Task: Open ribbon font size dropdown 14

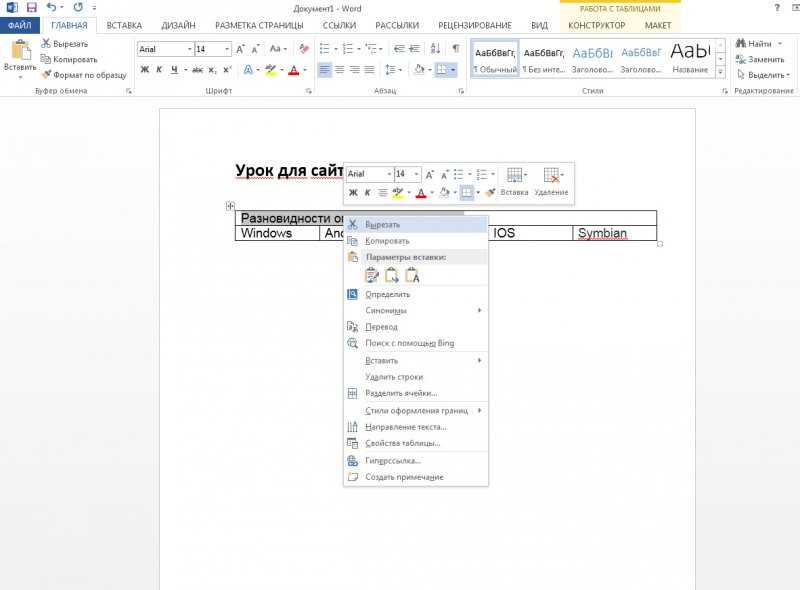Action: 227,49
